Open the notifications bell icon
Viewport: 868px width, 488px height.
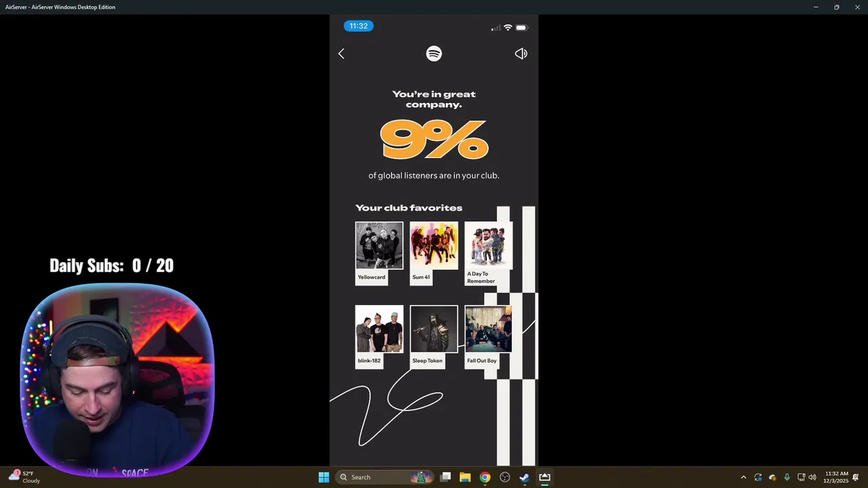click(856, 477)
